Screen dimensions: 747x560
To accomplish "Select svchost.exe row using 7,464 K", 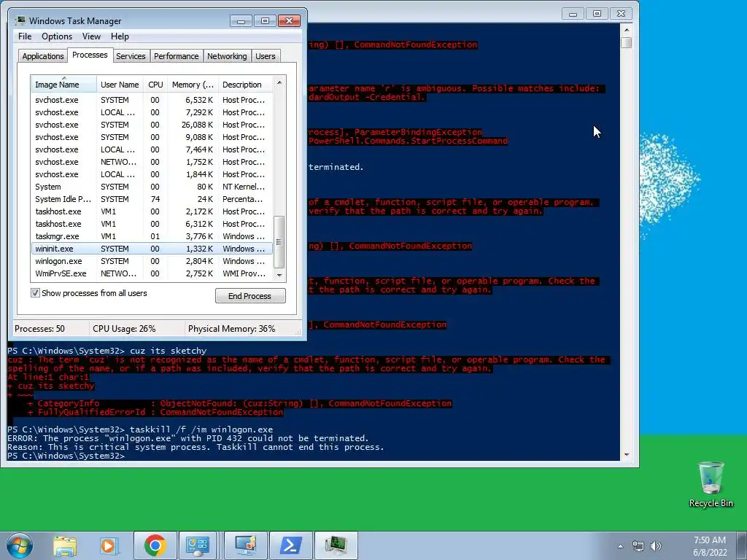I will (x=152, y=149).
